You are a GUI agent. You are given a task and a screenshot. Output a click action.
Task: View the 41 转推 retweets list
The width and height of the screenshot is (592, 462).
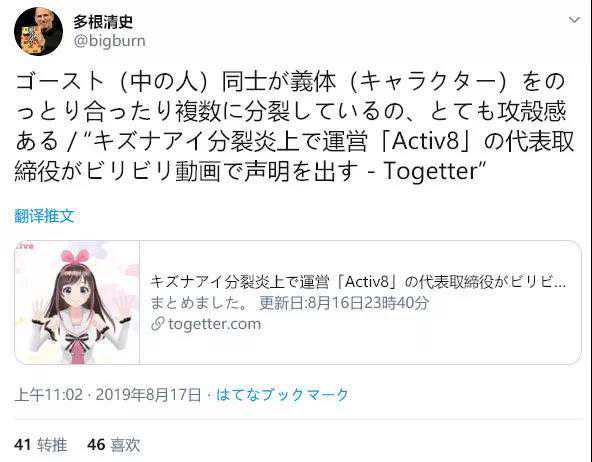tap(41, 445)
